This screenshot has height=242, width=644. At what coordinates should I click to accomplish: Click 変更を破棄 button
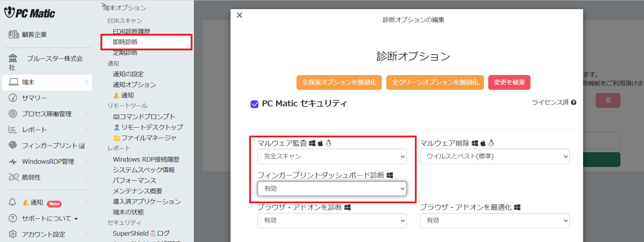pyautogui.click(x=509, y=82)
